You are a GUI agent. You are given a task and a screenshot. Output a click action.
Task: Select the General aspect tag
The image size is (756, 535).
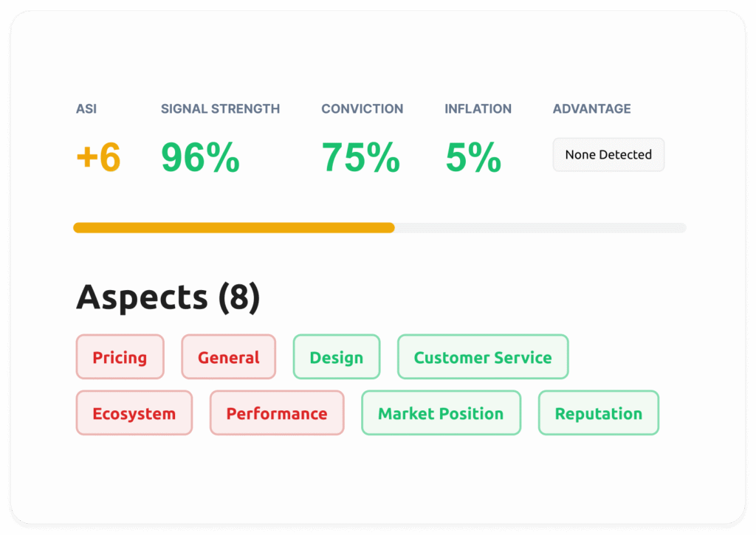pyautogui.click(x=228, y=357)
